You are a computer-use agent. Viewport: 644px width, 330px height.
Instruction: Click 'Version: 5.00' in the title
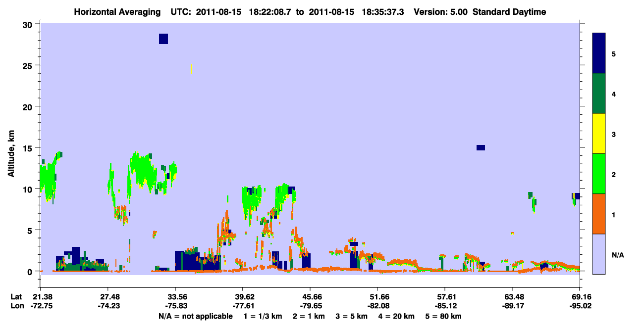[440, 12]
